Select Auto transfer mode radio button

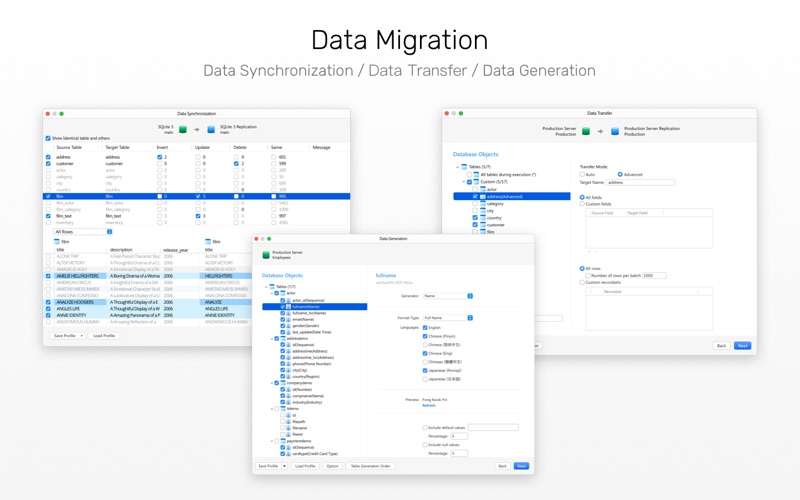(582, 174)
